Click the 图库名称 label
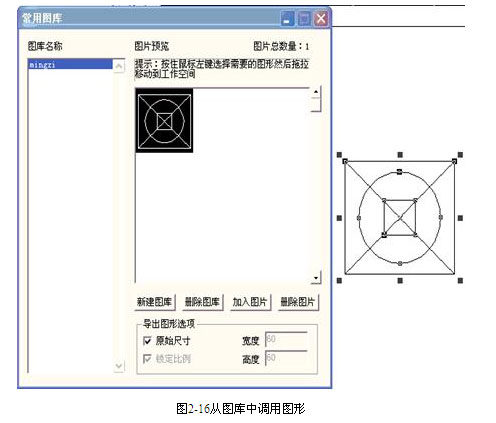496x423 pixels. [x=45, y=46]
